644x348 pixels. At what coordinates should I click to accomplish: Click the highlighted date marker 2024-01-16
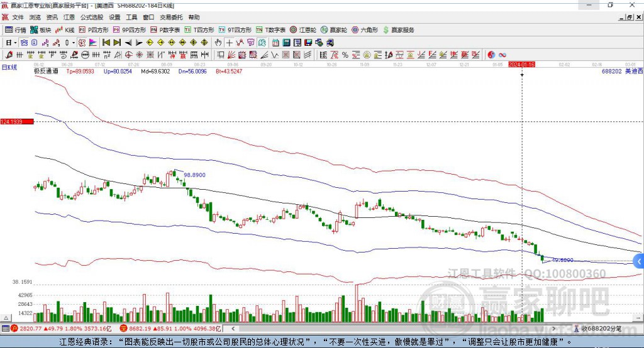pyautogui.click(x=521, y=65)
